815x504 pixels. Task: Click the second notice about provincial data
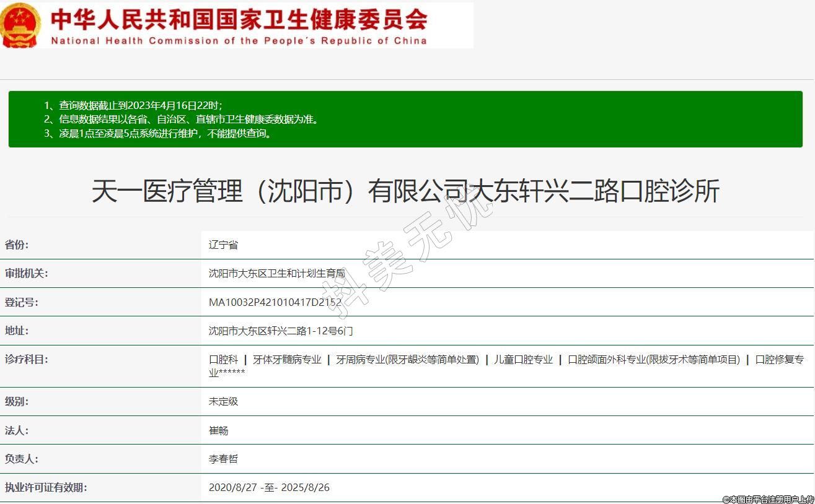click(x=182, y=119)
